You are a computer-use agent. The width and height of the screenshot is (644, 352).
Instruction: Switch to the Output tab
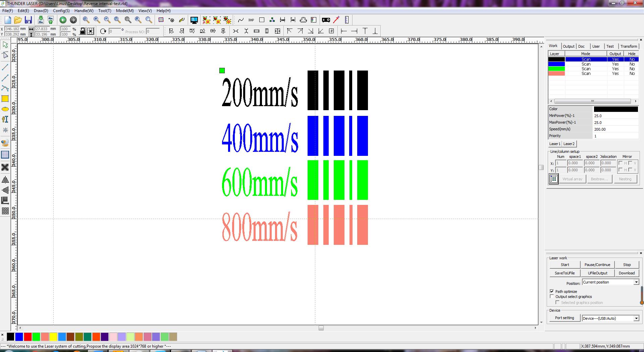(x=568, y=46)
